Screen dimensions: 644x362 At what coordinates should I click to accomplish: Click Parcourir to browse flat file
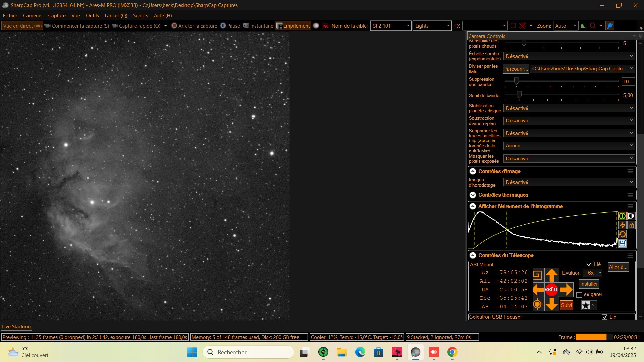point(516,69)
